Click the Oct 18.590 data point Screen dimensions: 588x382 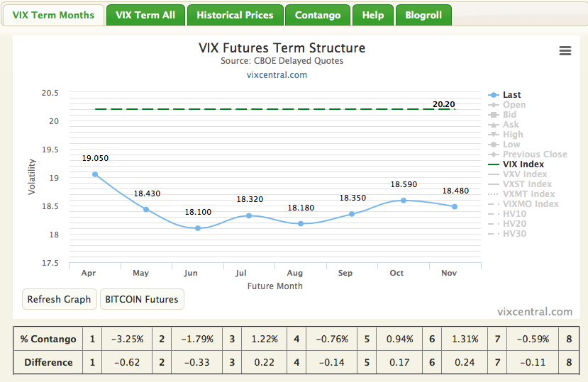pos(404,201)
